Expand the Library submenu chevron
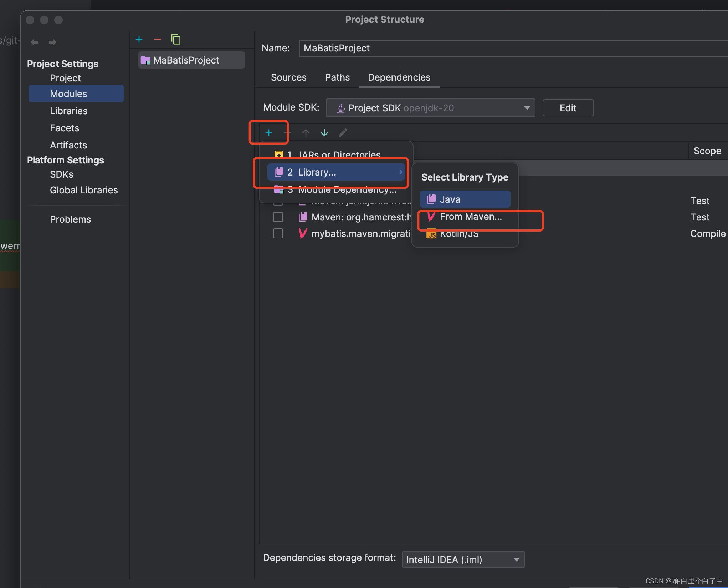Screen dimensions: 728x588 (x=401, y=172)
